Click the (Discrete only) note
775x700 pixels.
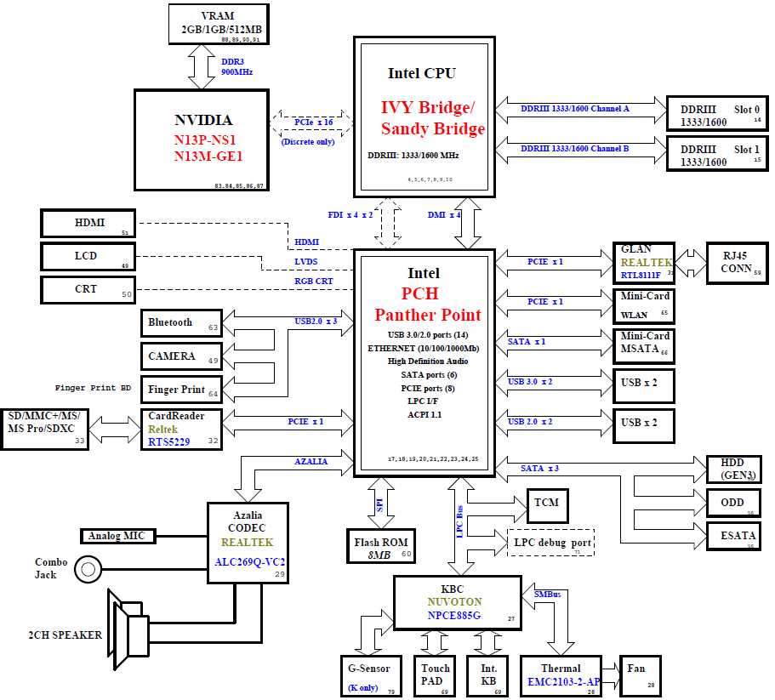click(308, 142)
